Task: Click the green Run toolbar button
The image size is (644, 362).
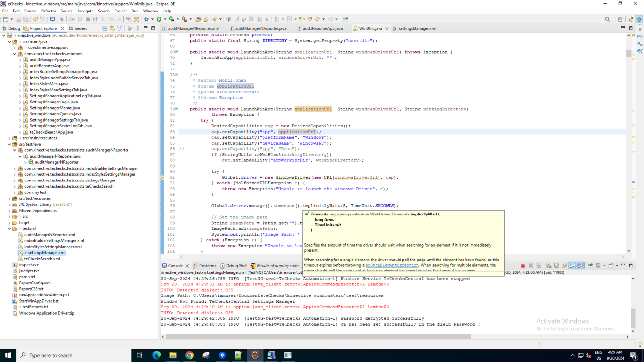Action: click(159, 19)
